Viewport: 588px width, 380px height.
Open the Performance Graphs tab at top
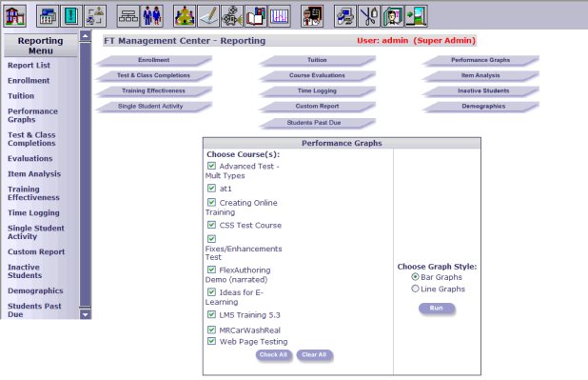480,60
